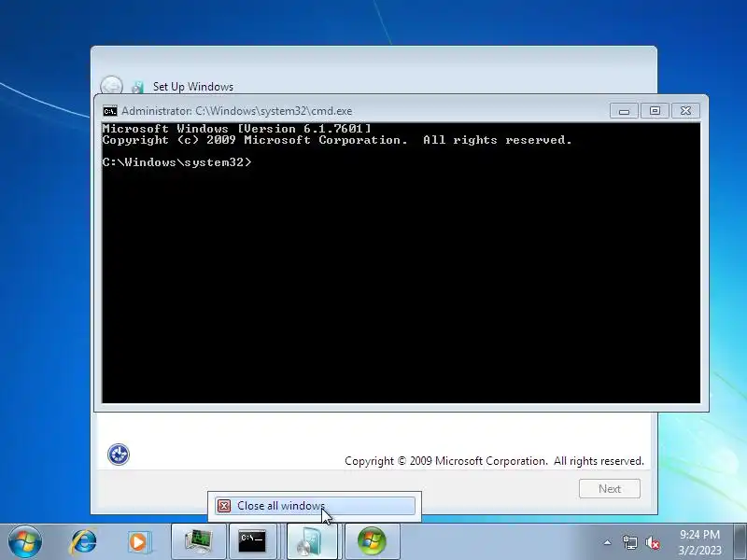Open the Windows Start orb

click(x=25, y=541)
